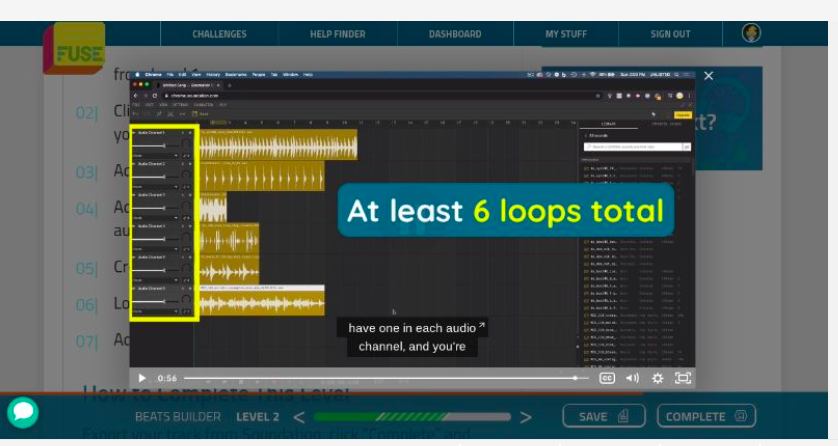Click the LEVEL 2 label
The height and width of the screenshot is (446, 838).
[258, 417]
